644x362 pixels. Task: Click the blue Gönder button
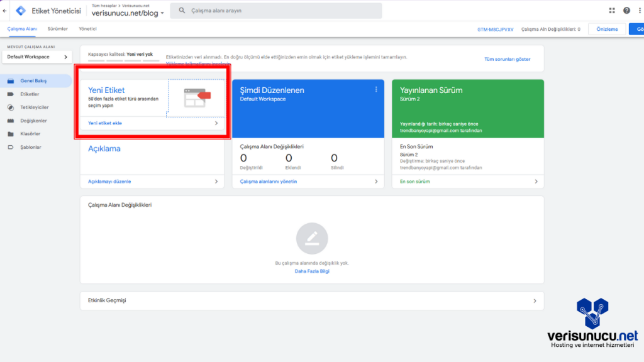point(636,29)
